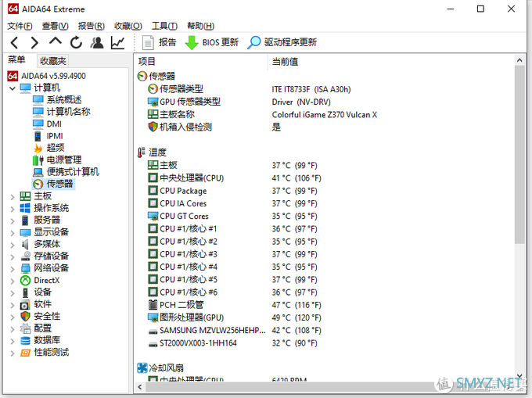Viewport: 532px width, 398px height.
Task: Click the vertical scrollbar up arrow
Action: pyautogui.click(x=519, y=60)
